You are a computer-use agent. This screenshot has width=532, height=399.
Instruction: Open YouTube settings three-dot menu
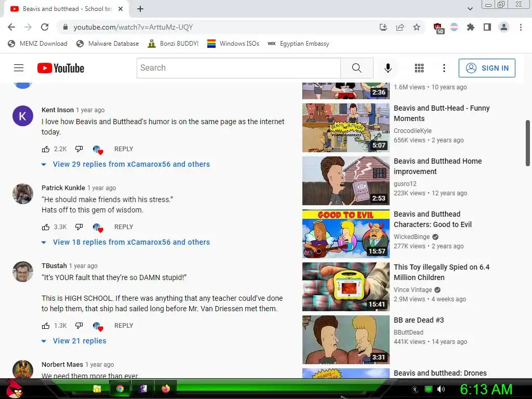pos(444,68)
